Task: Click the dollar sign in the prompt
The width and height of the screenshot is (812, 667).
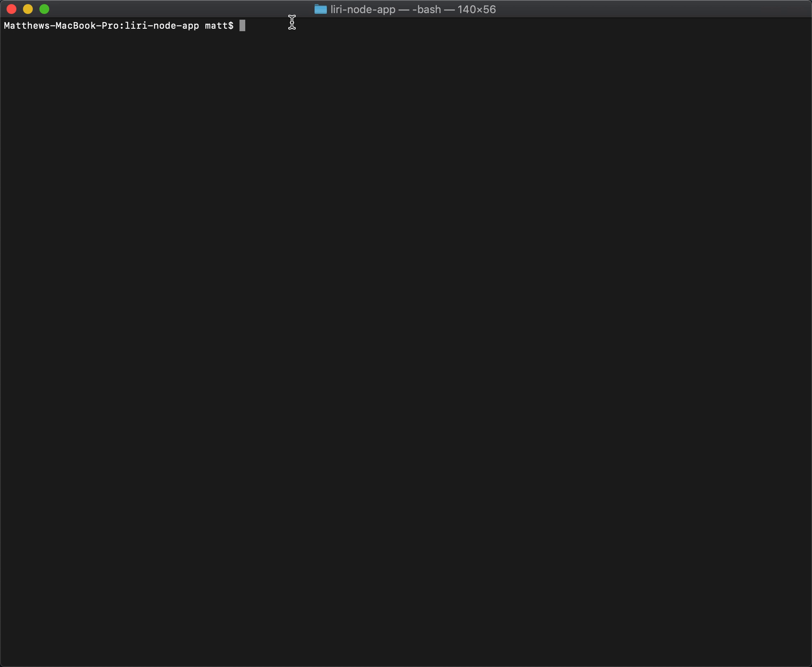Action: point(231,26)
